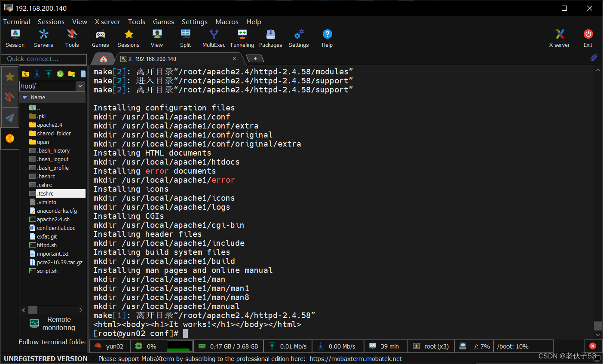Screen dimensions: 603x364
Task: Click the Remote monitoring button
Action: [52, 324]
